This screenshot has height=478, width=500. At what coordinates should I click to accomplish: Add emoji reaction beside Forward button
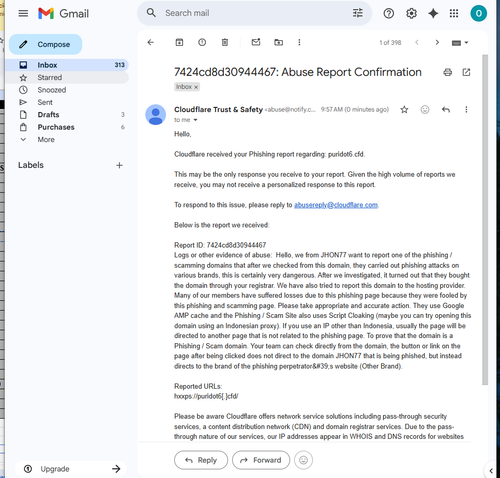(303, 460)
